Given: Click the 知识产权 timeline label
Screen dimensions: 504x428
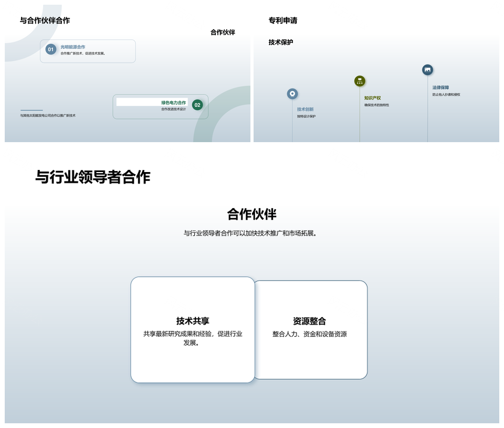Looking at the screenshot, I should 373,98.
